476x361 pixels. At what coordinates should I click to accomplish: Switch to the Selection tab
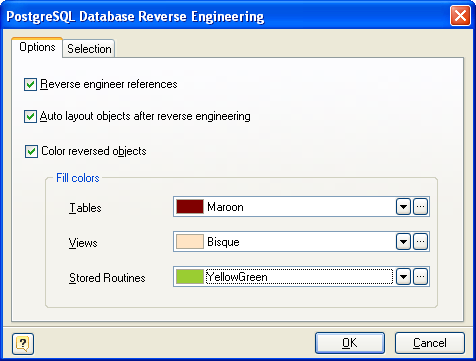click(x=89, y=49)
